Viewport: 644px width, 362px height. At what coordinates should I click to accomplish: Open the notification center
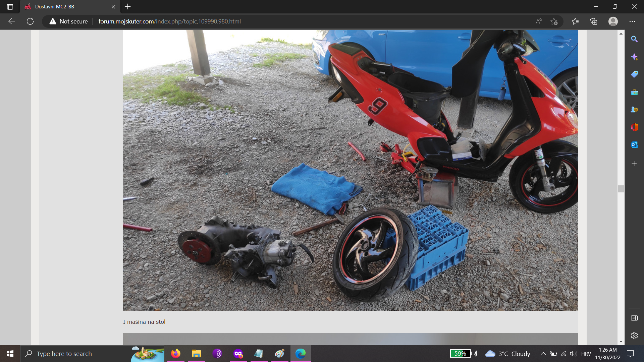coord(630,354)
